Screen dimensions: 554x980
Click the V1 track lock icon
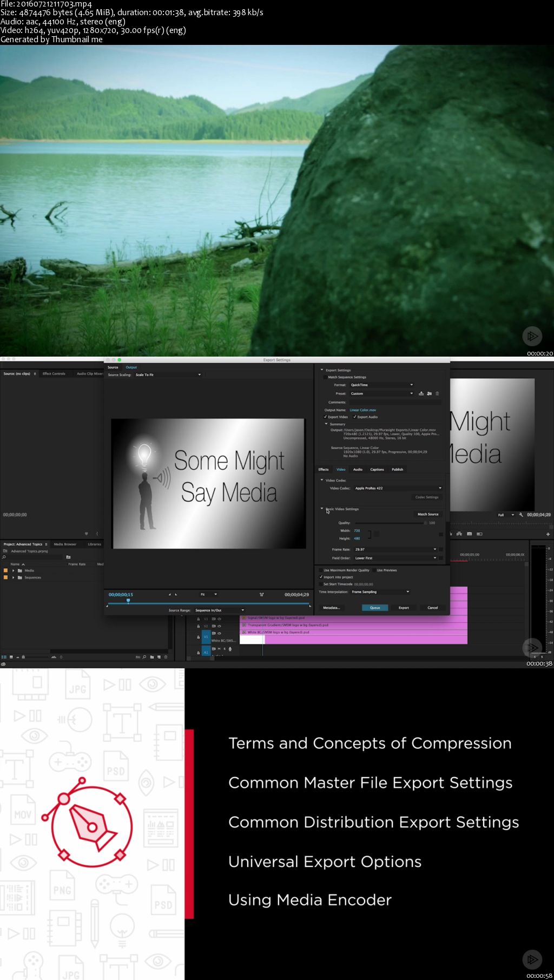coord(198,637)
